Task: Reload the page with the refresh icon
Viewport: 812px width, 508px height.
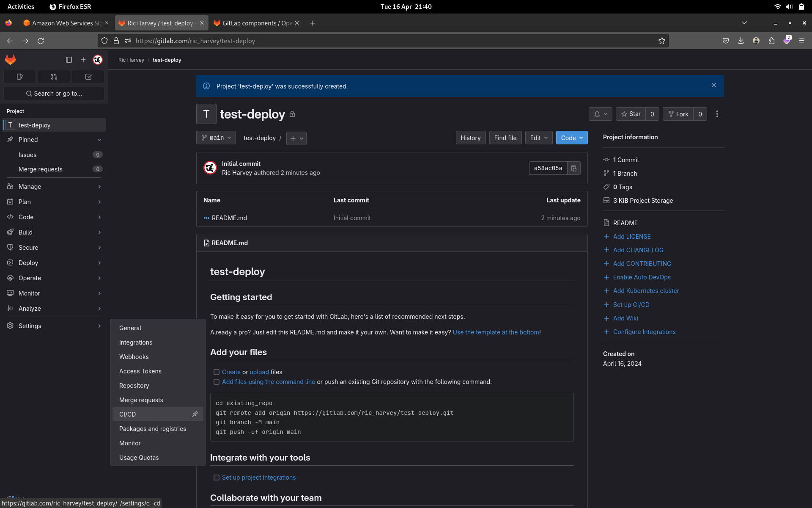Action: [x=41, y=41]
